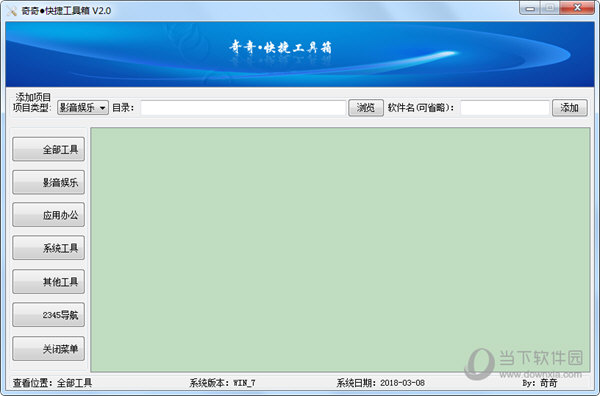Open the 2345导航 button
This screenshot has width=600, height=396.
[x=49, y=315]
